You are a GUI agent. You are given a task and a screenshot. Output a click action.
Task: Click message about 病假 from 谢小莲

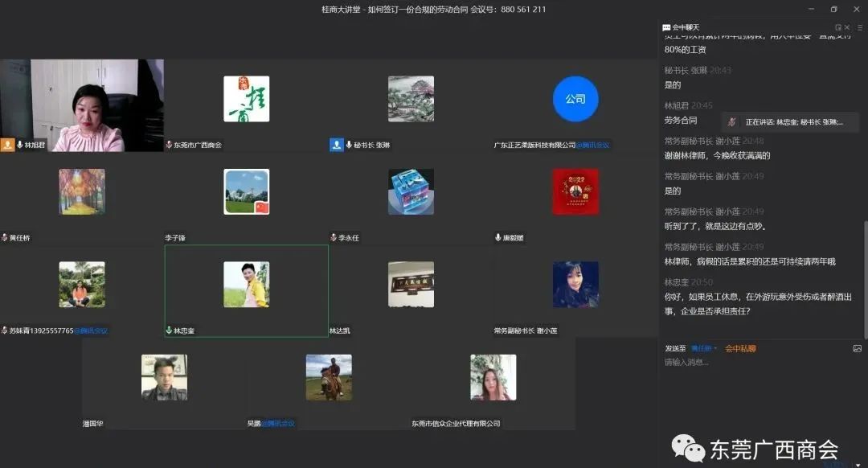coord(750,261)
